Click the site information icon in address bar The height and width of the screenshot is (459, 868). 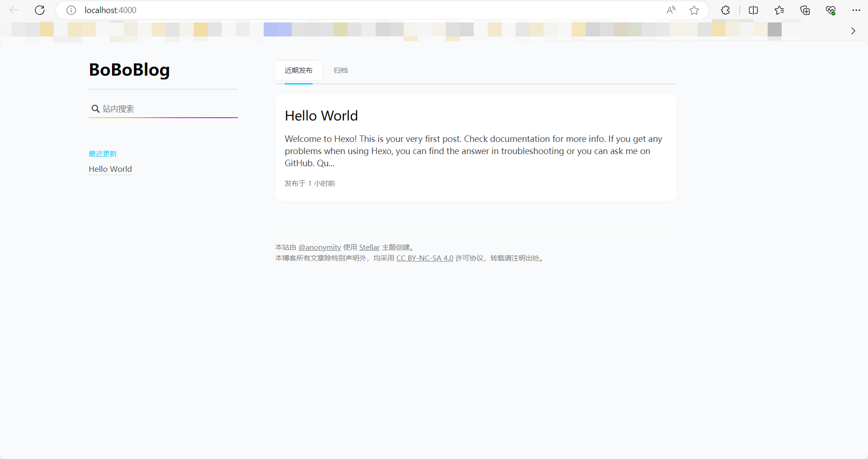(71, 10)
